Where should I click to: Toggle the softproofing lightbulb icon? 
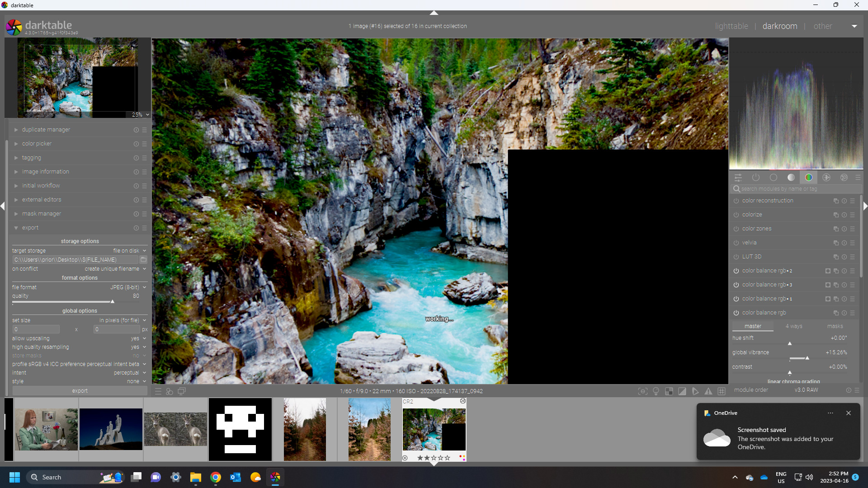coord(656,391)
